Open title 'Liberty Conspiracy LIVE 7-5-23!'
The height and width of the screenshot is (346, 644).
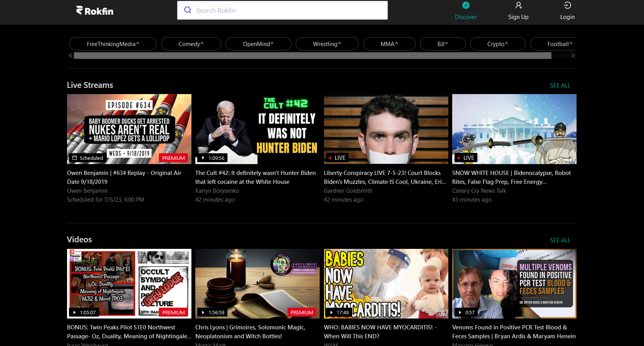pyautogui.click(x=385, y=177)
